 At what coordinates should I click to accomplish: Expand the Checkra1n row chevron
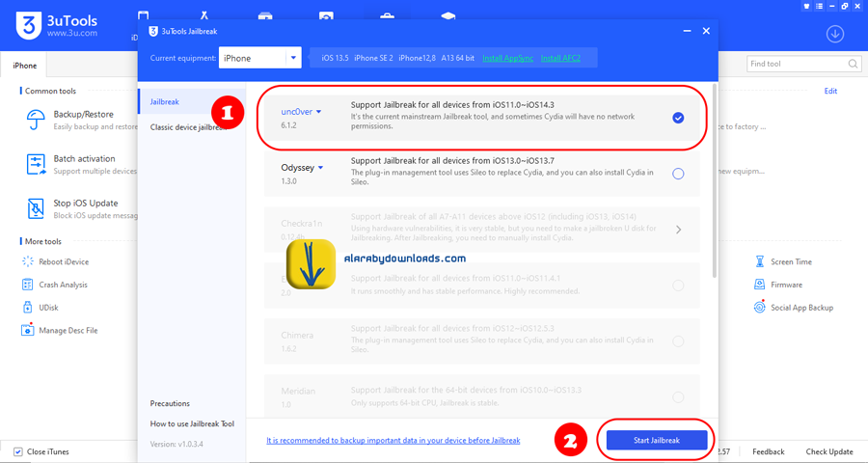click(679, 230)
